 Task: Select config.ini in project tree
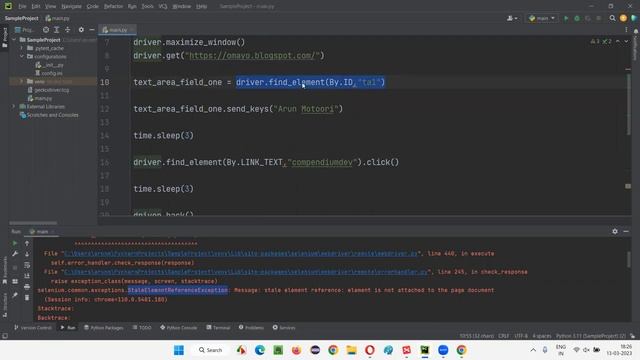(49, 73)
